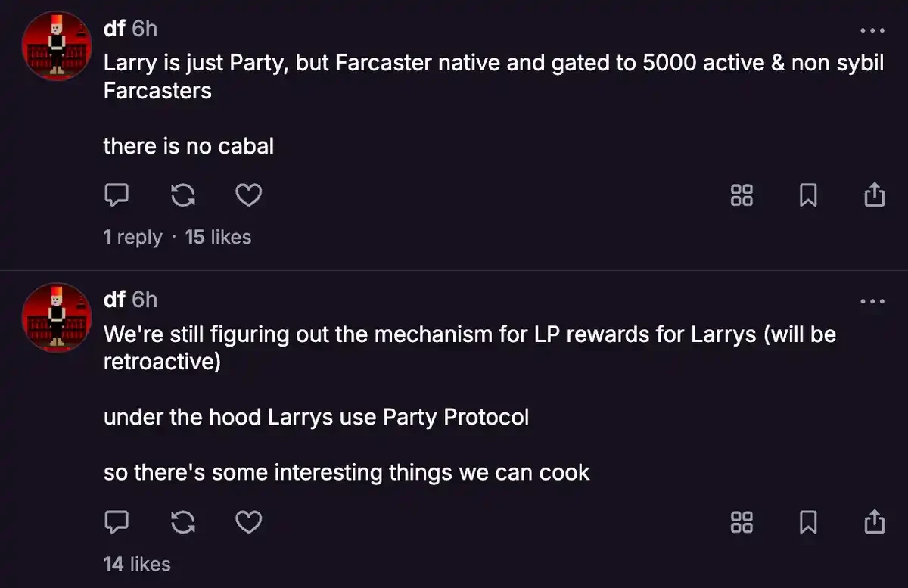View the 1 reply on first cast
This screenshot has height=588, width=908.
[133, 237]
